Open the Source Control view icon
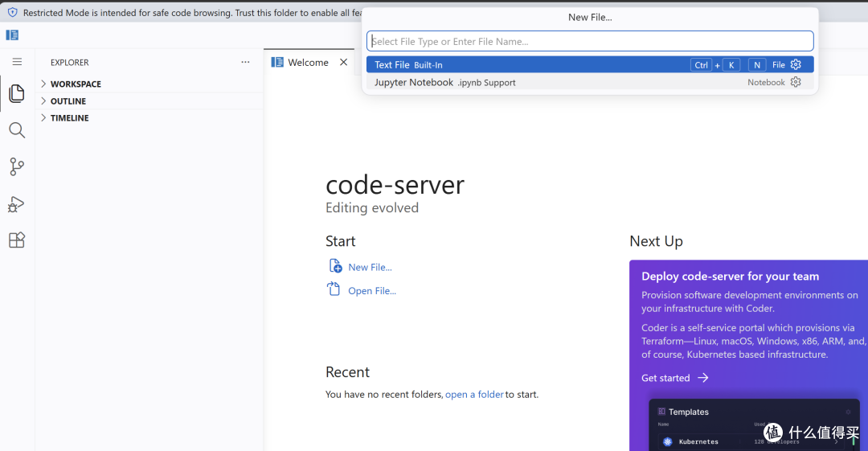The width and height of the screenshot is (868, 451). coord(17,166)
